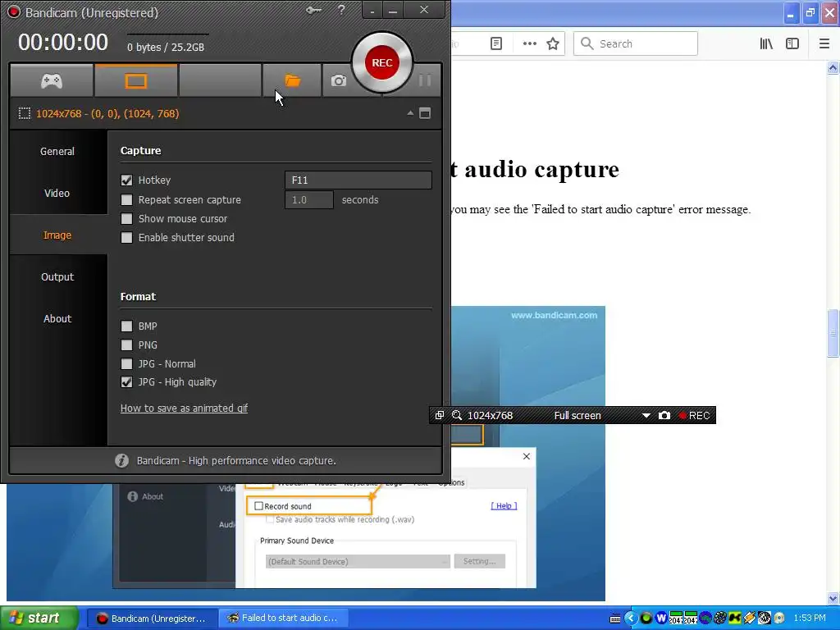The image size is (840, 630).
Task: Close the dialog shown in webpage image
Action: coord(526,456)
